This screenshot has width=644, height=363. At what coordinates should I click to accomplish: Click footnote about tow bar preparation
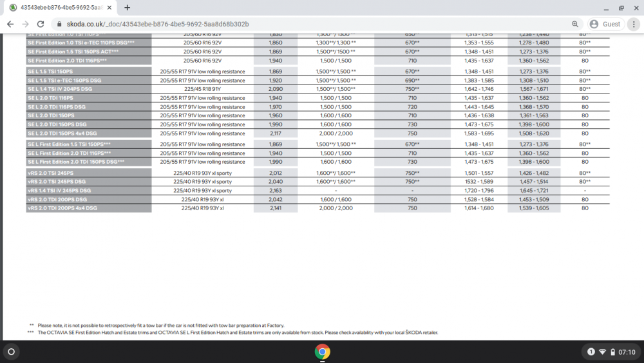(161, 325)
